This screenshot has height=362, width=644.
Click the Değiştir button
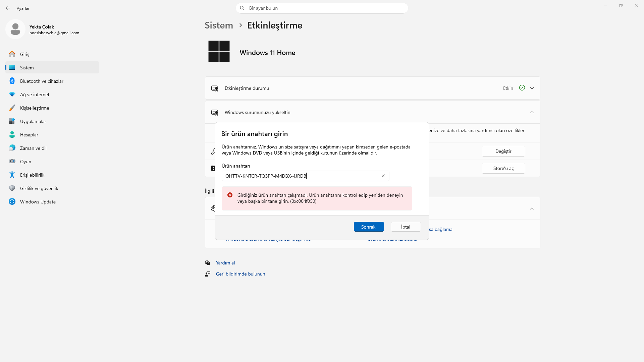[x=503, y=151]
